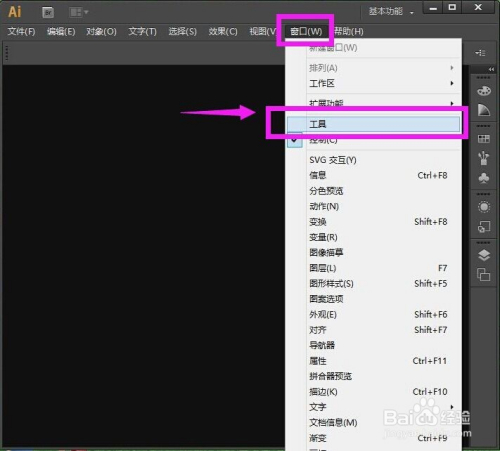Open the Color Guide panel icon
The image size is (500, 451).
tap(484, 110)
